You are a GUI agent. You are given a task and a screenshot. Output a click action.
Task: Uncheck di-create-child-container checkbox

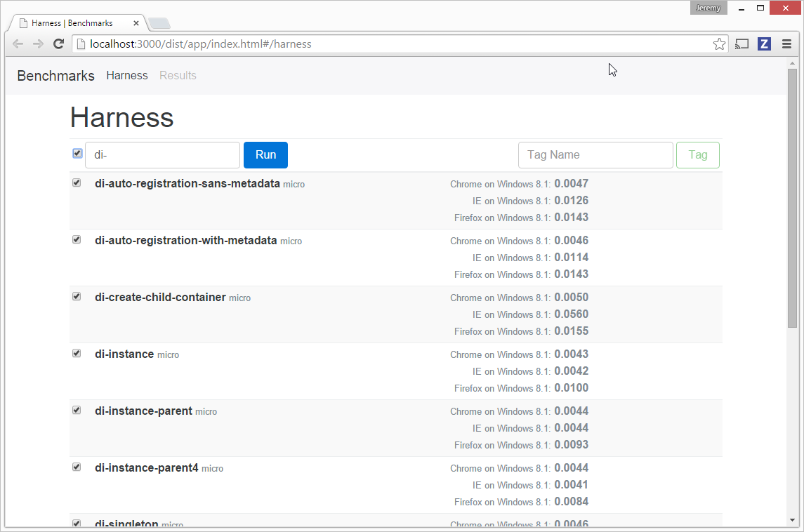[77, 297]
